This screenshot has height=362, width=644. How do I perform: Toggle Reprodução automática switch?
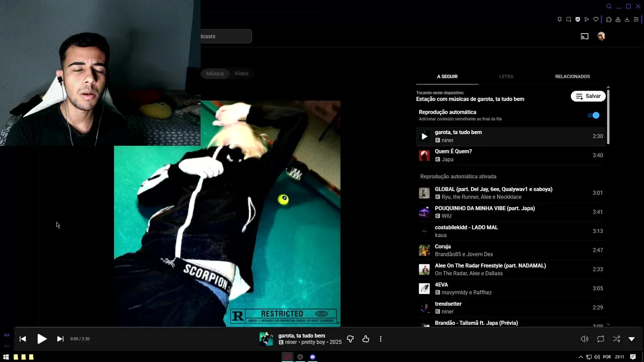(594, 115)
